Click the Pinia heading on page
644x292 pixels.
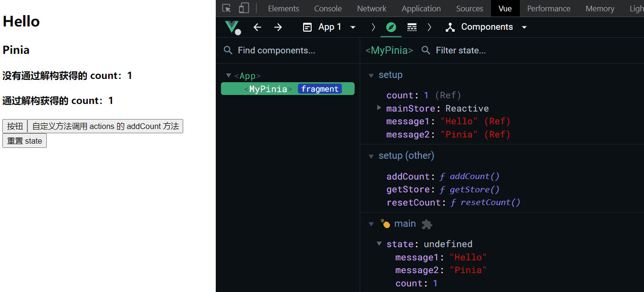point(16,50)
